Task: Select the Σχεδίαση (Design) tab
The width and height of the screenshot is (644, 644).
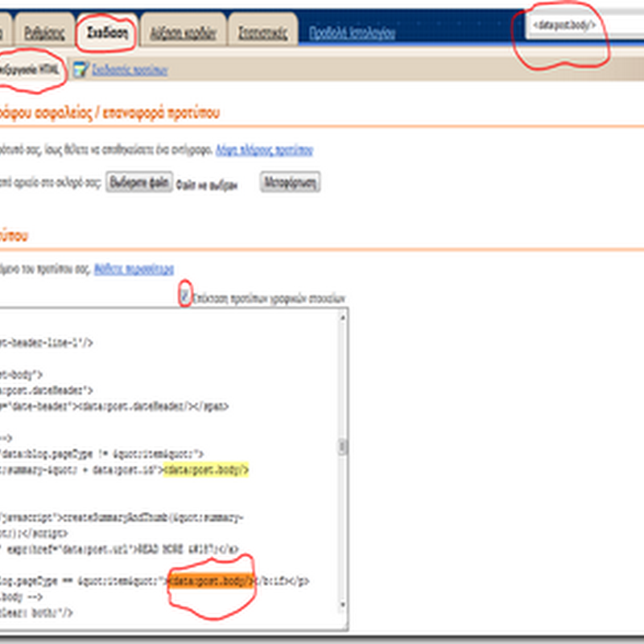Action: coord(107,31)
